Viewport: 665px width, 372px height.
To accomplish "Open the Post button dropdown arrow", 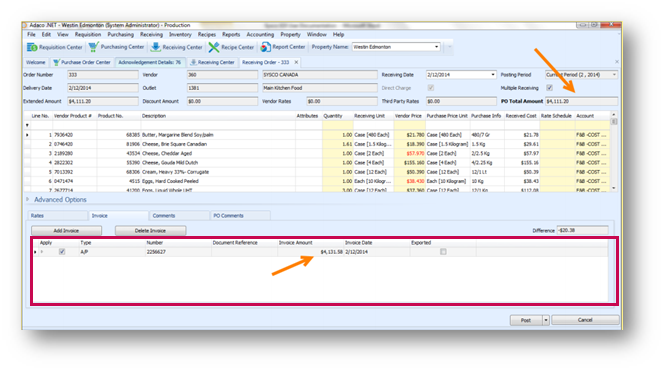I will [x=546, y=320].
